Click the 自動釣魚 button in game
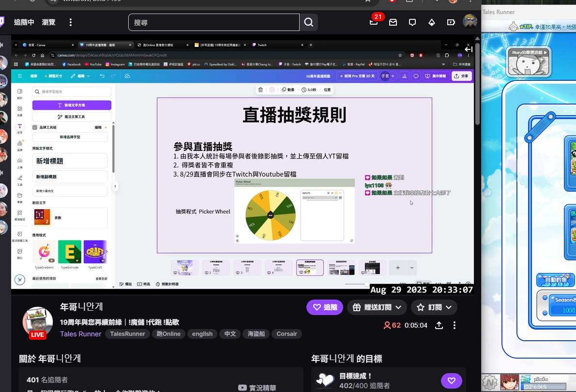Viewport: 576px width, 392px height. tap(555, 280)
